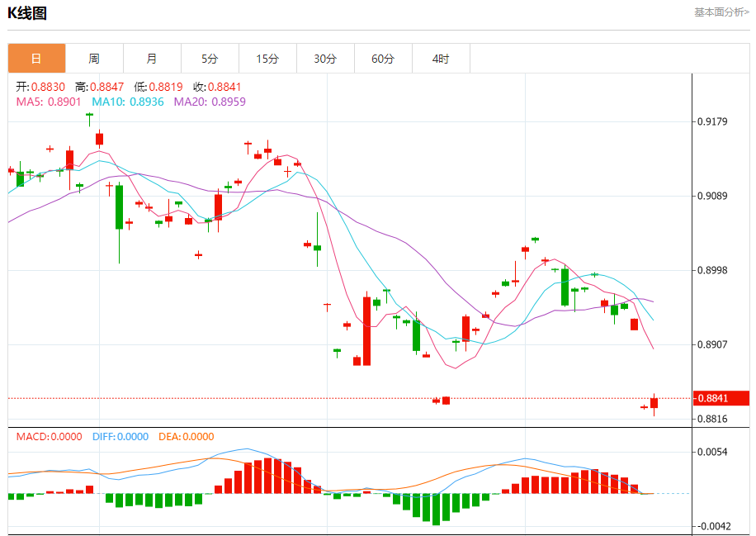The height and width of the screenshot is (536, 756).
Task: Switch to the 周 weekly tab
Action: click(94, 59)
